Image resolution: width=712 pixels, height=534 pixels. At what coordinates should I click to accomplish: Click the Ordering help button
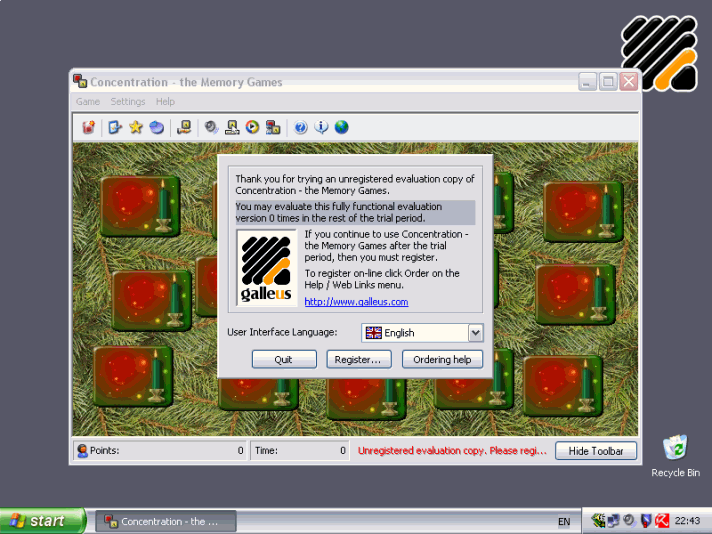pyautogui.click(x=442, y=359)
